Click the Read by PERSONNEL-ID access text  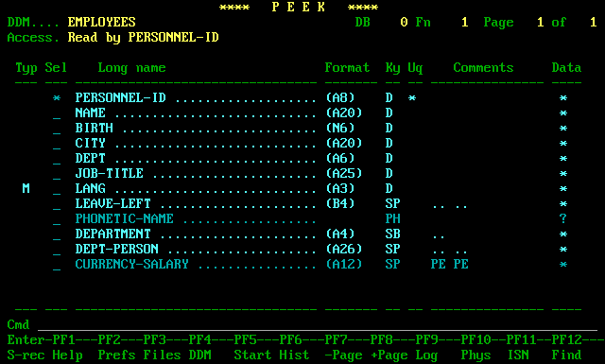(x=143, y=38)
